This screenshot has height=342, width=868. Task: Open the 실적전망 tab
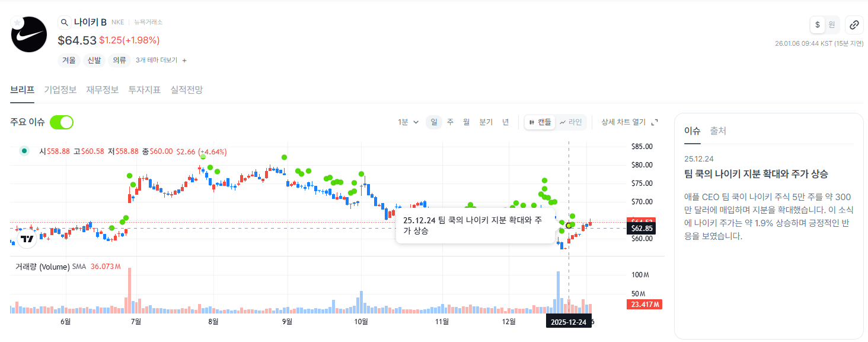(x=186, y=90)
